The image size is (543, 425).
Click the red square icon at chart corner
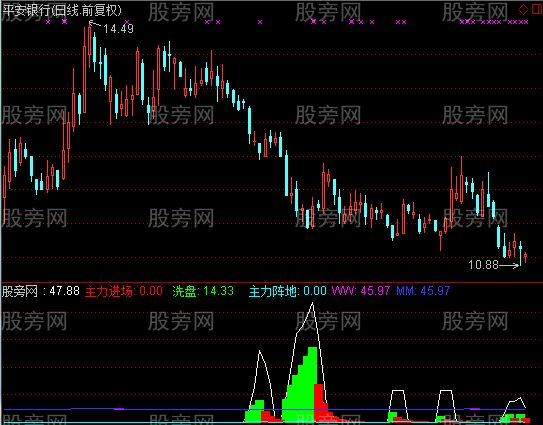click(537, 9)
